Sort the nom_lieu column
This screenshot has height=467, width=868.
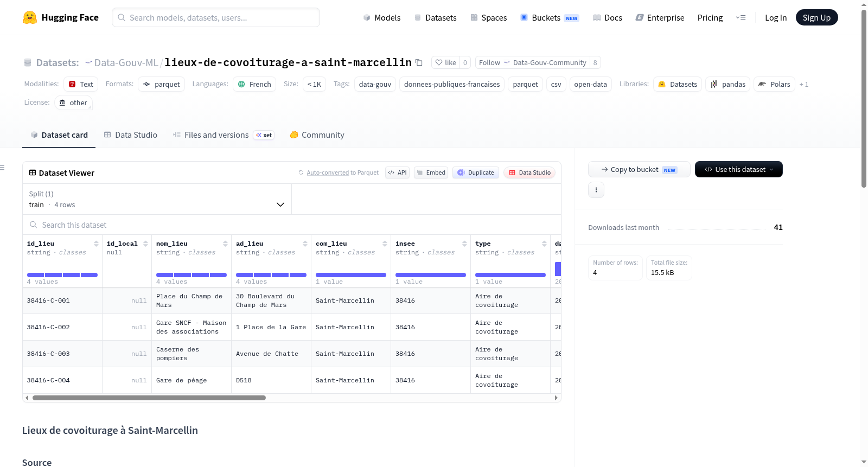[x=225, y=244]
